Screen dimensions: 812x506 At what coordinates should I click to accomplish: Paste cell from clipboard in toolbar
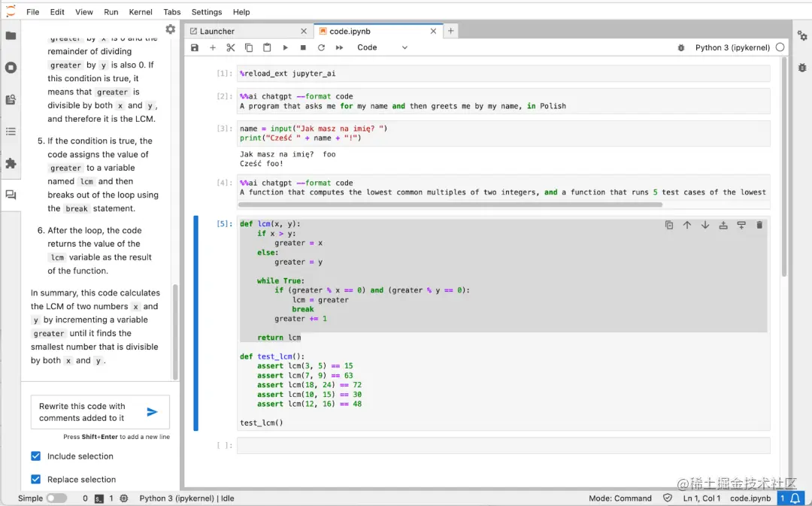click(267, 47)
